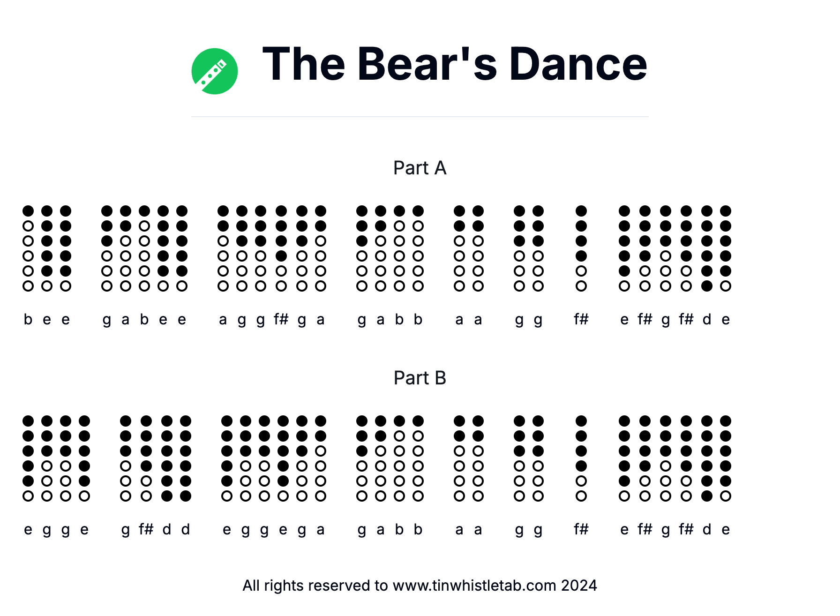This screenshot has height=616, width=840.
Task: Click the bottom hole of Part A's lone f# diagram
Action: point(581,286)
